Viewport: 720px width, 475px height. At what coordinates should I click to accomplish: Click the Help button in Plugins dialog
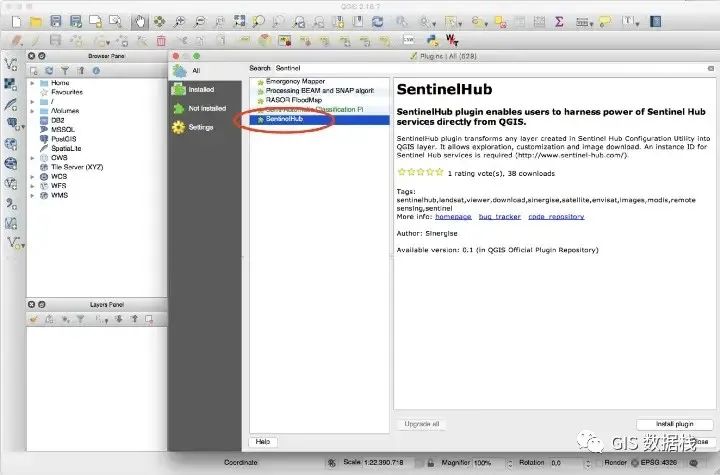point(263,441)
